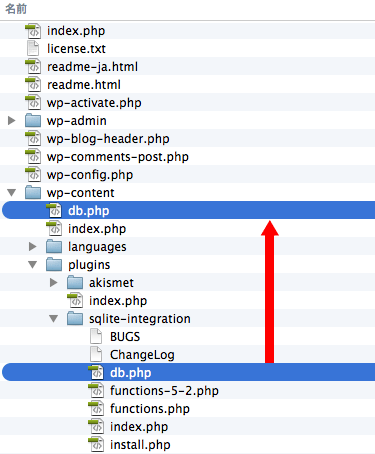Select the readme.html file name
This screenshot has width=375, height=454.
[84, 85]
